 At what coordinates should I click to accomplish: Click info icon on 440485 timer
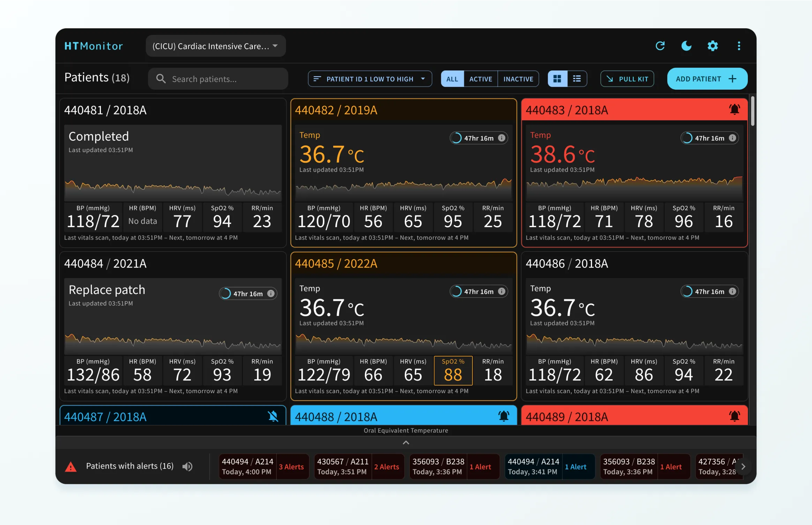pyautogui.click(x=502, y=291)
